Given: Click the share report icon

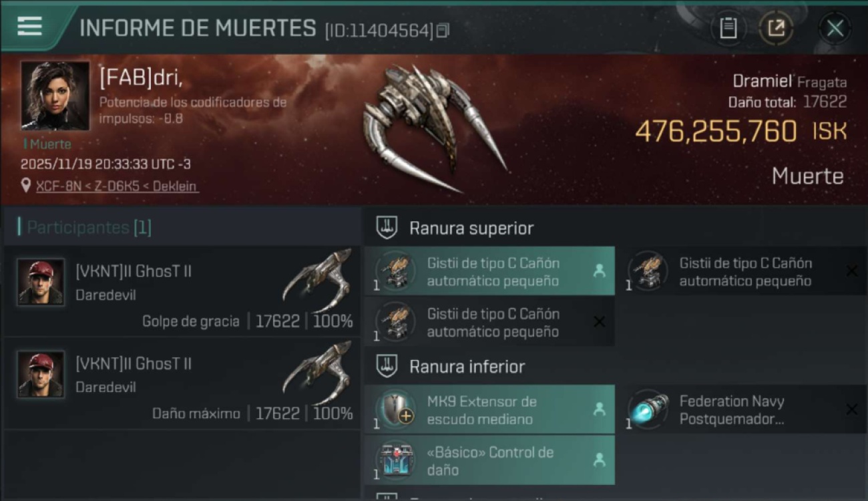Looking at the screenshot, I should pyautogui.click(x=776, y=28).
